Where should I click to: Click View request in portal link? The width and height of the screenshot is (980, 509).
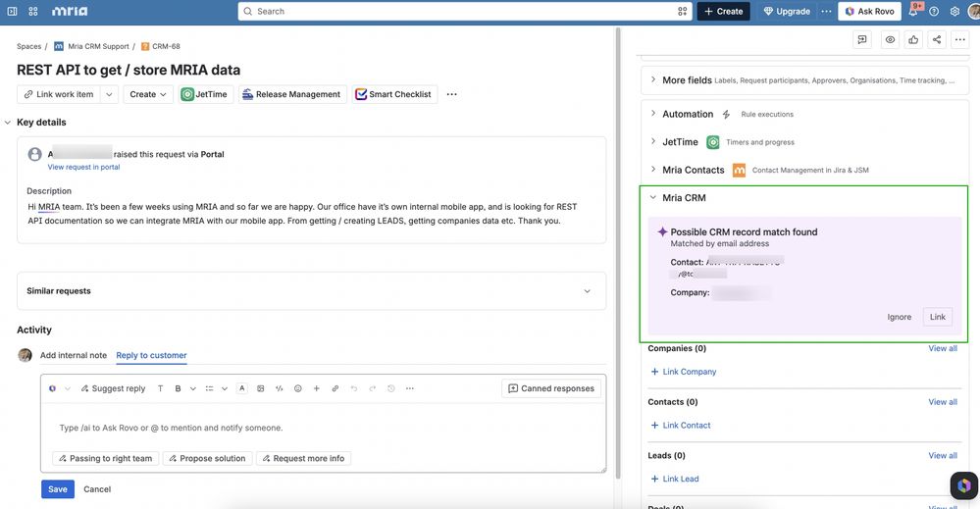coord(83,167)
